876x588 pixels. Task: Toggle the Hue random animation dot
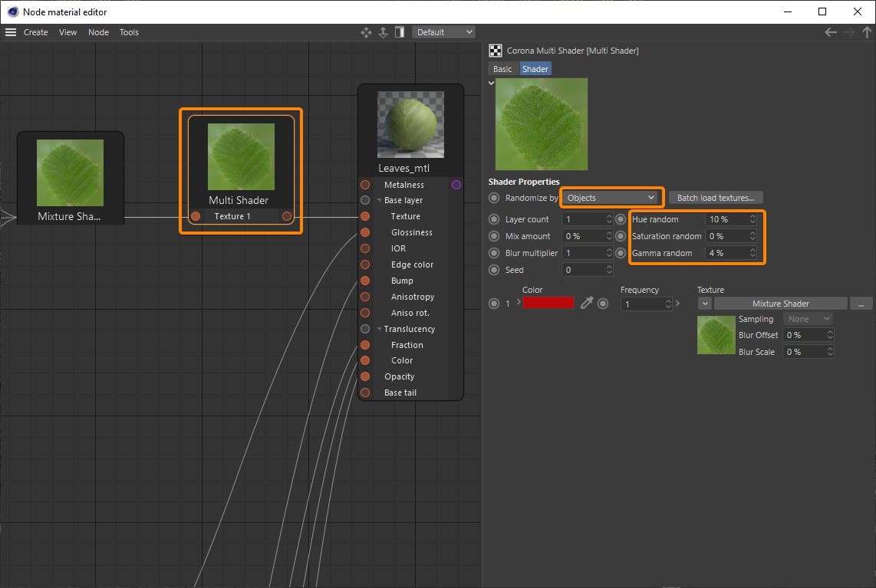[x=621, y=219]
